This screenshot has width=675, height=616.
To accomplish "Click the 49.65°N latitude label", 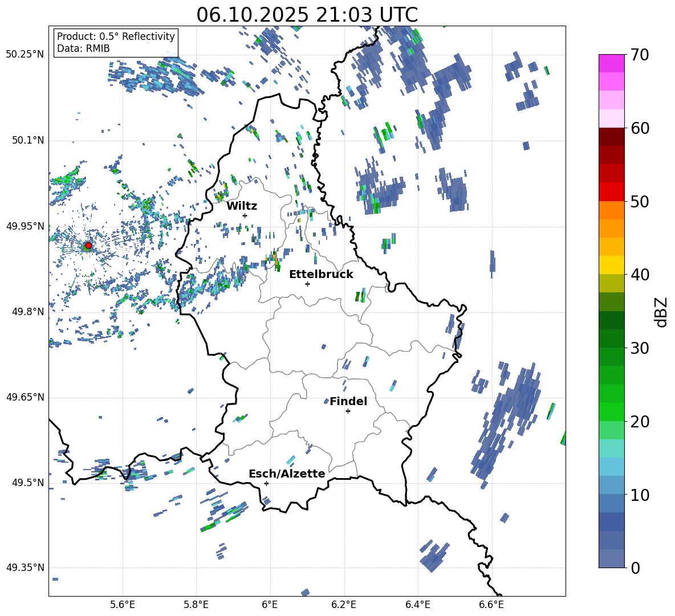I will click(25, 397).
